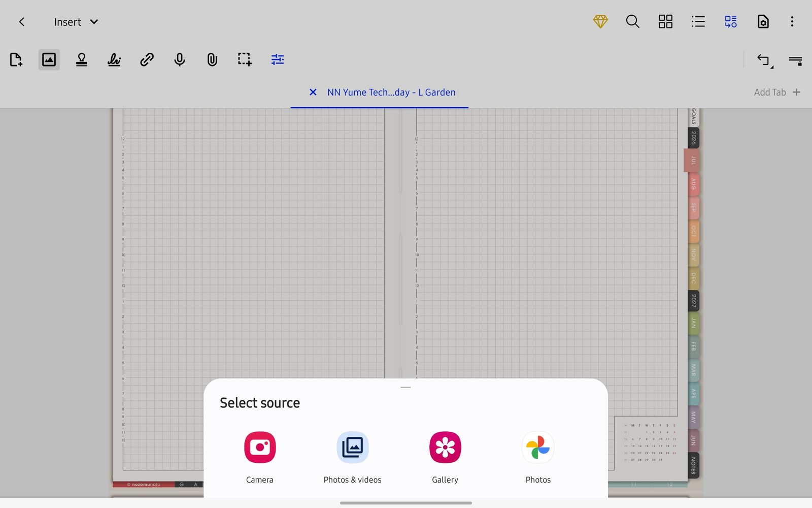This screenshot has height=508, width=812.
Task: Tap the premium diamond icon
Action: [x=600, y=21]
